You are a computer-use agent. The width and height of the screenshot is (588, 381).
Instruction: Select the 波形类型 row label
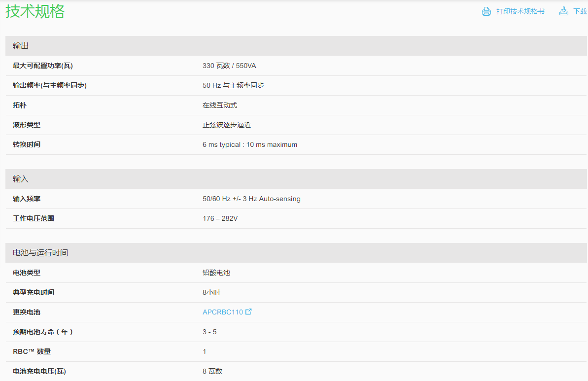27,125
